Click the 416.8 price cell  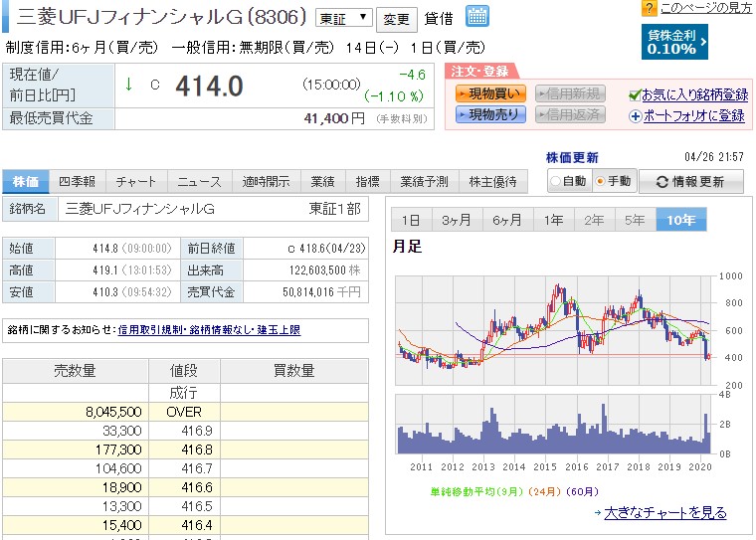pos(184,450)
